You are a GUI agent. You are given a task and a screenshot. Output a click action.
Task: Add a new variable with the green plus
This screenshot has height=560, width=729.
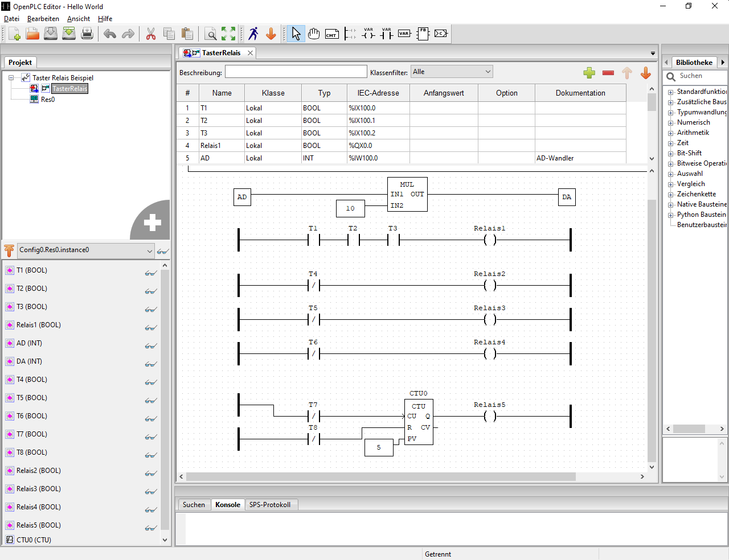click(x=589, y=73)
